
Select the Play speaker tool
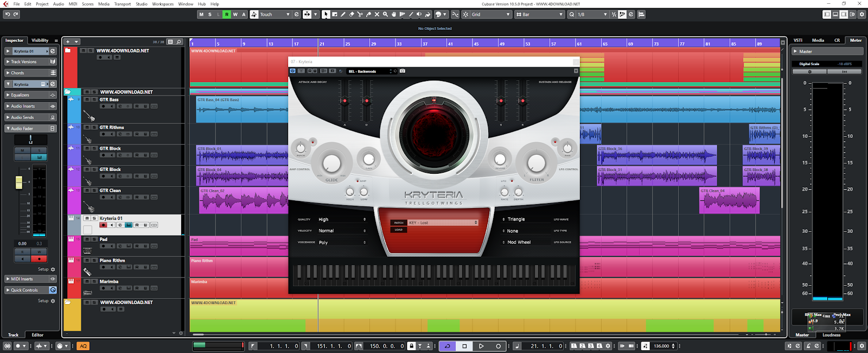419,15
